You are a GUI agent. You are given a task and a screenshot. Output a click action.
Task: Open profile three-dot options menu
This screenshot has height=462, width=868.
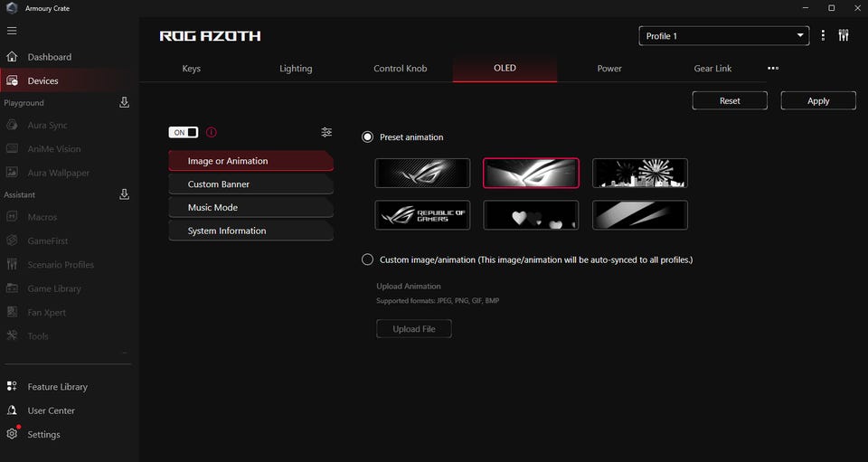[823, 35]
